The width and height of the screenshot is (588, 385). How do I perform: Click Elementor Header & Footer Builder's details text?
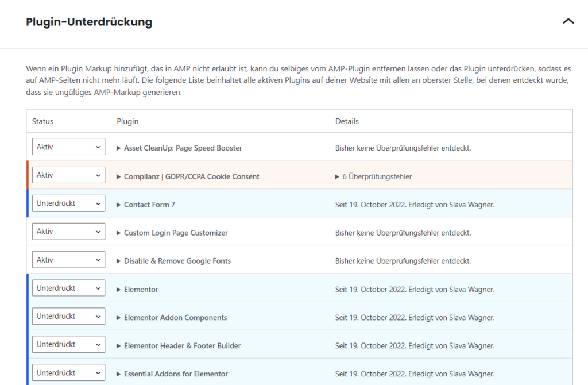tap(415, 345)
